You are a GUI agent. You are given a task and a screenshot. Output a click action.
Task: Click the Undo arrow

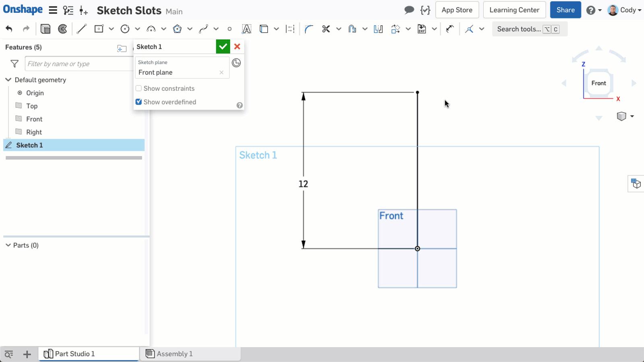point(9,29)
